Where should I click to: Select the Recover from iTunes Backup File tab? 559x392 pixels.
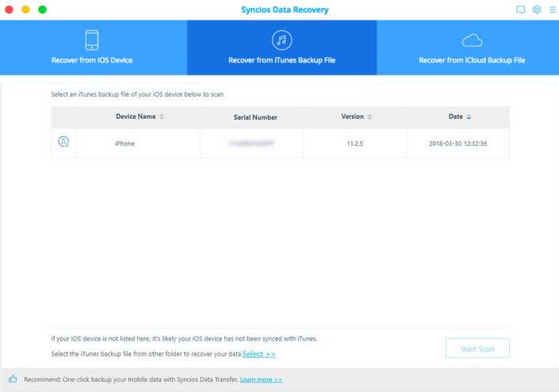(x=281, y=60)
